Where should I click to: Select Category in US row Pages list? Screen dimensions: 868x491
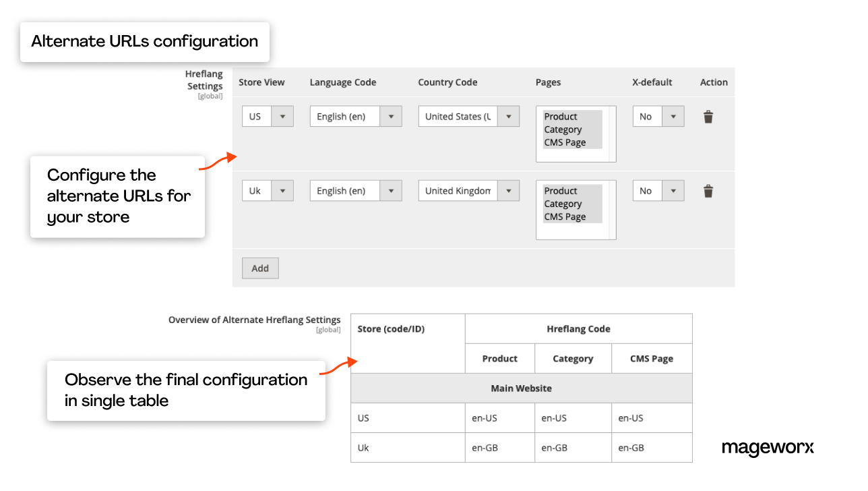pos(563,129)
